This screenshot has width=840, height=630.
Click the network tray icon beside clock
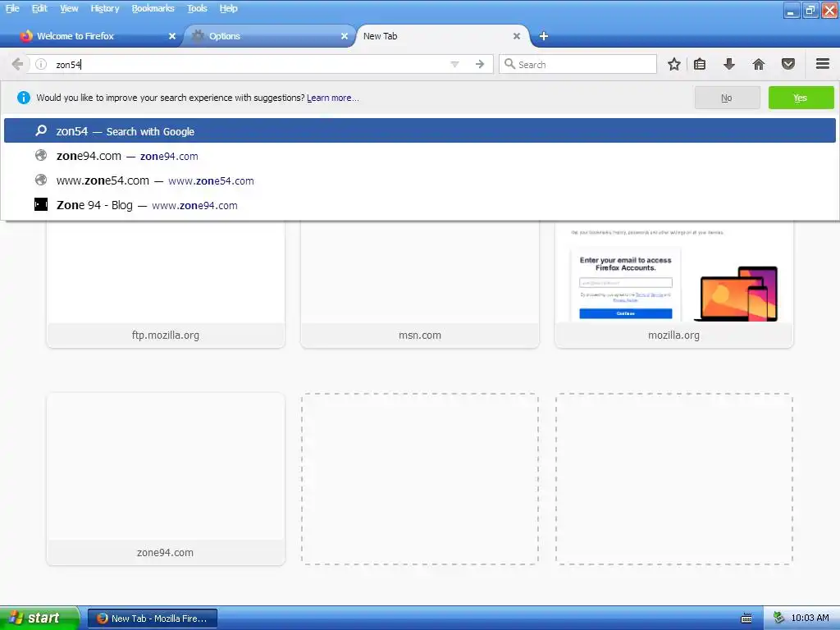[778, 619]
